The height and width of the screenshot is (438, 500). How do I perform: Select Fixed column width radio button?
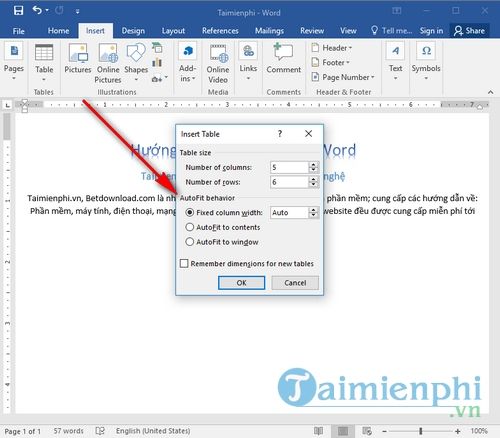189,212
